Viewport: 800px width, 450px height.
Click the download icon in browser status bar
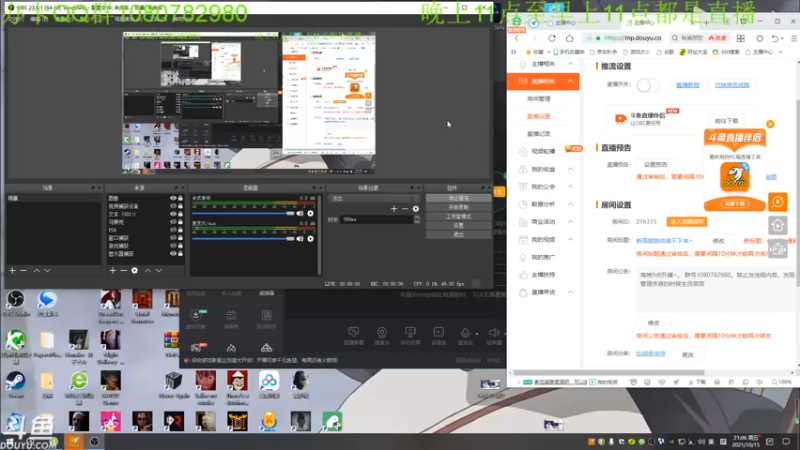click(x=697, y=382)
